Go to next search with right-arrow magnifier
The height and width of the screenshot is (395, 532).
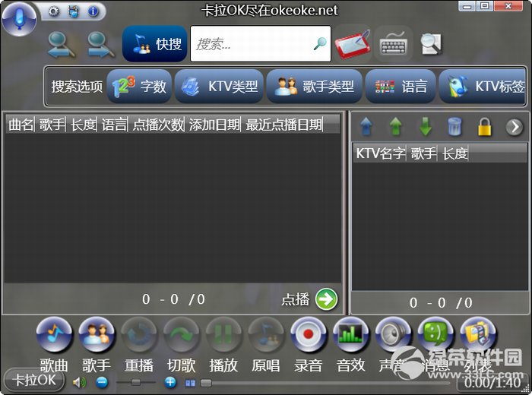coord(101,44)
